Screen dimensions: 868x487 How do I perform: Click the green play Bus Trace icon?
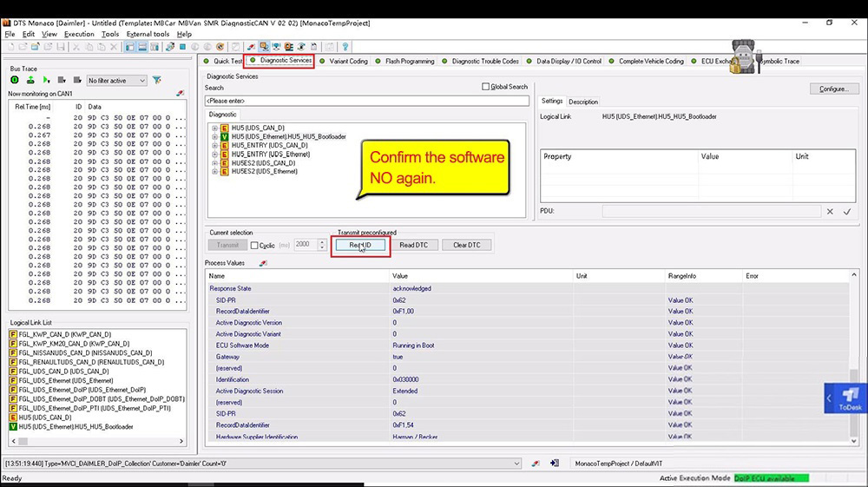pyautogui.click(x=46, y=80)
